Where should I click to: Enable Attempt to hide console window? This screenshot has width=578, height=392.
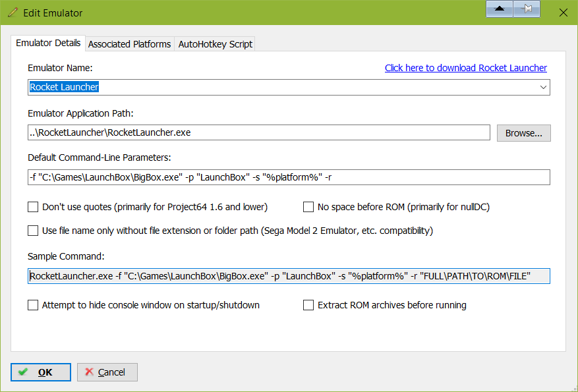pyautogui.click(x=33, y=305)
